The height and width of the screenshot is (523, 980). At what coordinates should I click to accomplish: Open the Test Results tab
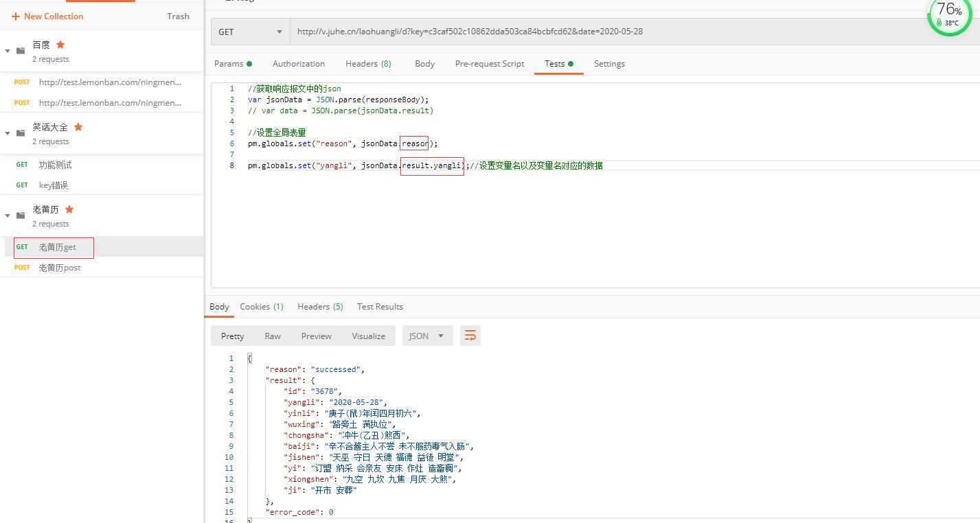[380, 307]
